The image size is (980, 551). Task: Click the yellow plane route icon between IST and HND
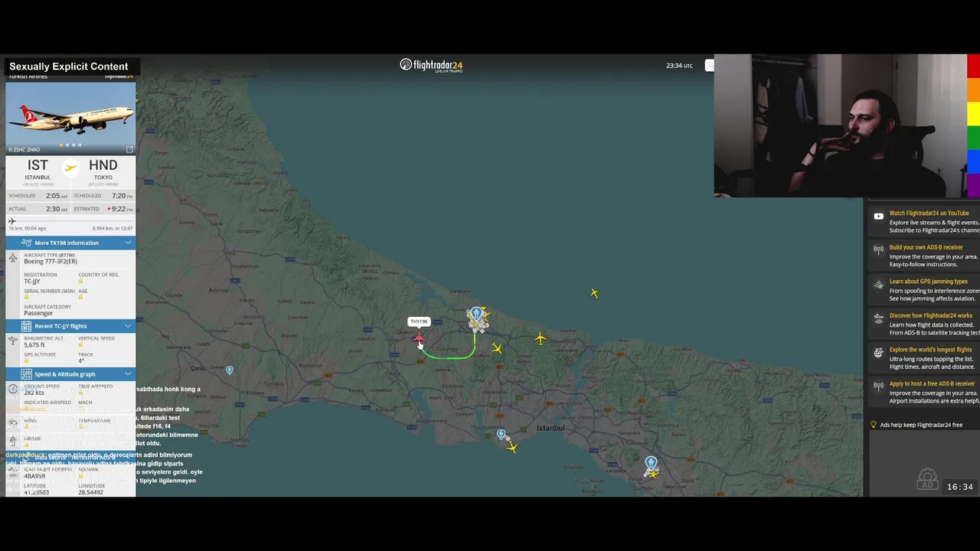[70, 168]
